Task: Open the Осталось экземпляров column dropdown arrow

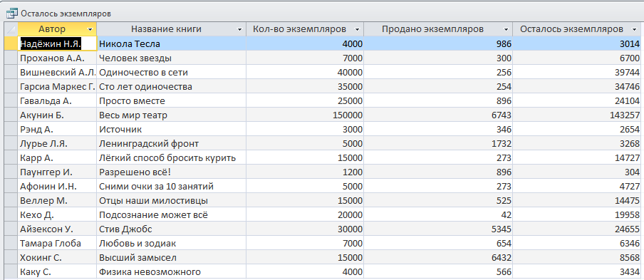Action: (x=635, y=29)
